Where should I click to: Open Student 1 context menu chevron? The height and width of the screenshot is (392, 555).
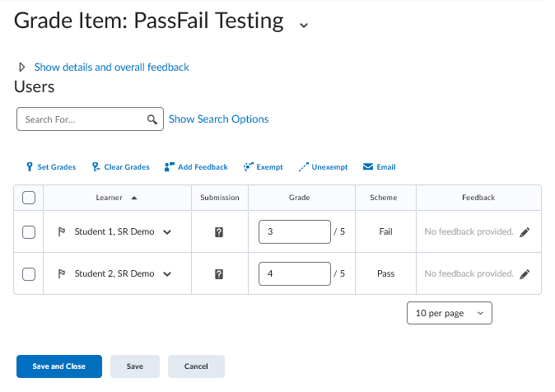[x=168, y=232]
